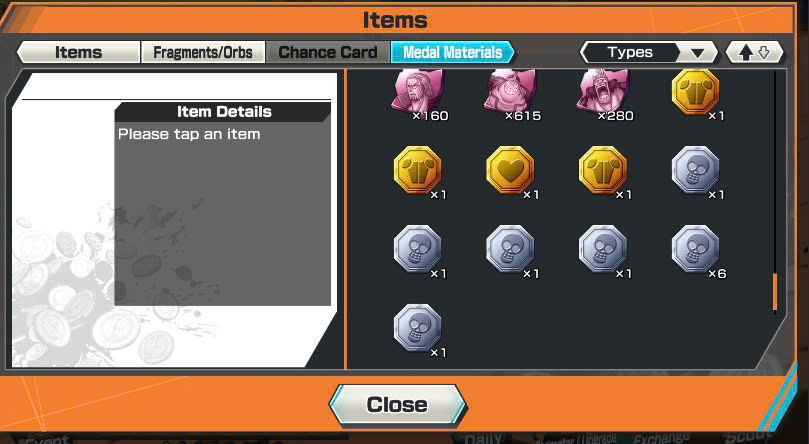Close the Items window with Close button
809x444 pixels.
(397, 405)
